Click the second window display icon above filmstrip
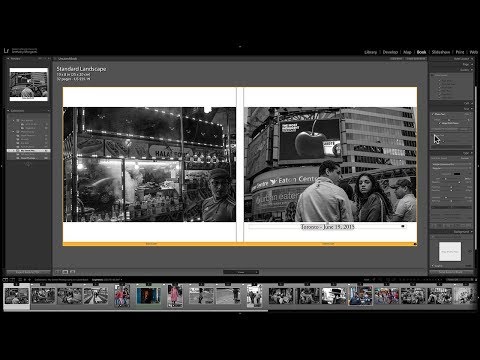Image resolution: width=480 pixels, height=360 pixels. point(12,279)
